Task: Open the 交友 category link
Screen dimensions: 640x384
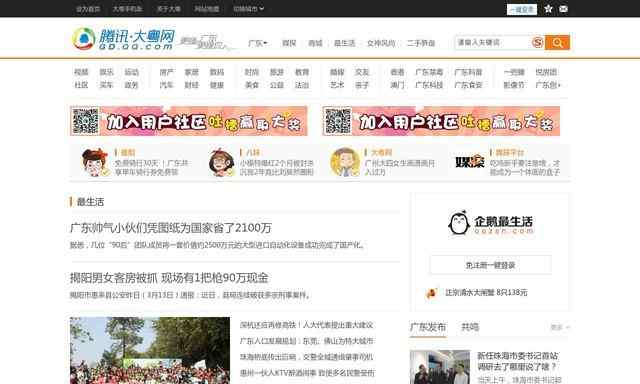Action: [362, 72]
